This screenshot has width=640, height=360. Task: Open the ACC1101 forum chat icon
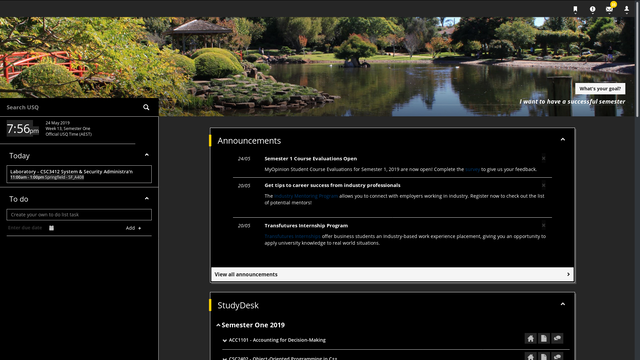click(557, 338)
